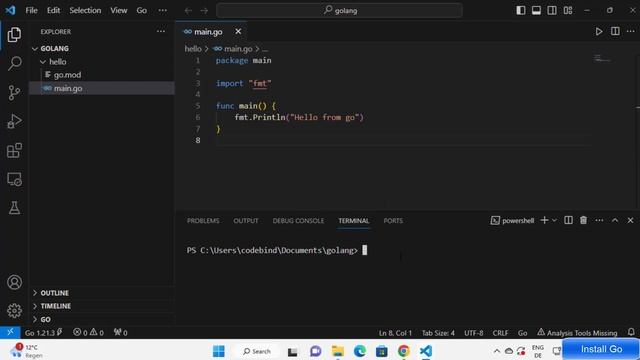Image resolution: width=640 pixels, height=360 pixels.
Task: Kill terminal with trash icon
Action: point(584,220)
